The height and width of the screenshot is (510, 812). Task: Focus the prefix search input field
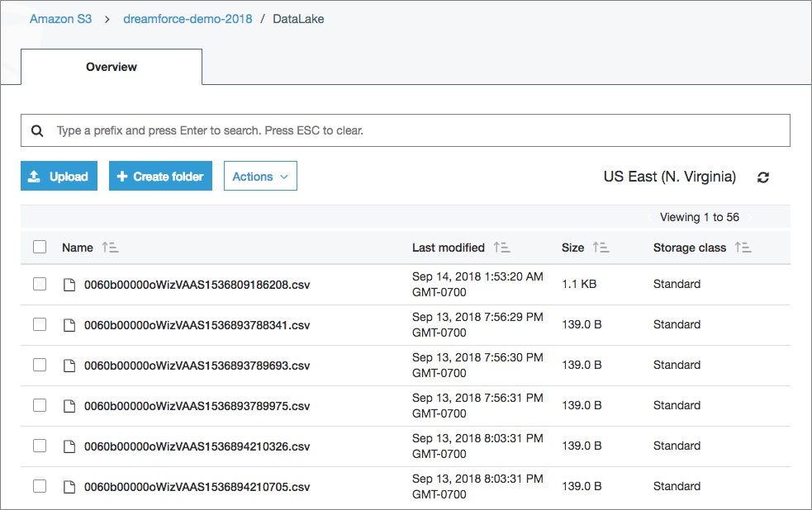click(413, 130)
